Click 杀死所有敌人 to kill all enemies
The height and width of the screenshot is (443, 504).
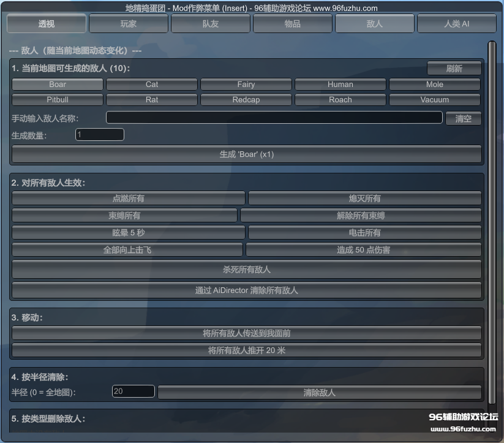point(247,269)
